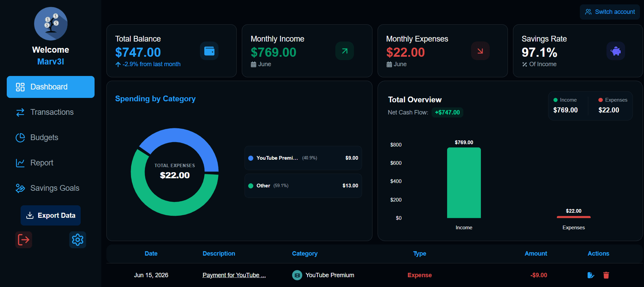Viewport: 644px width, 287px height.
Task: Click the green Income bar in chart
Action: pos(464,183)
